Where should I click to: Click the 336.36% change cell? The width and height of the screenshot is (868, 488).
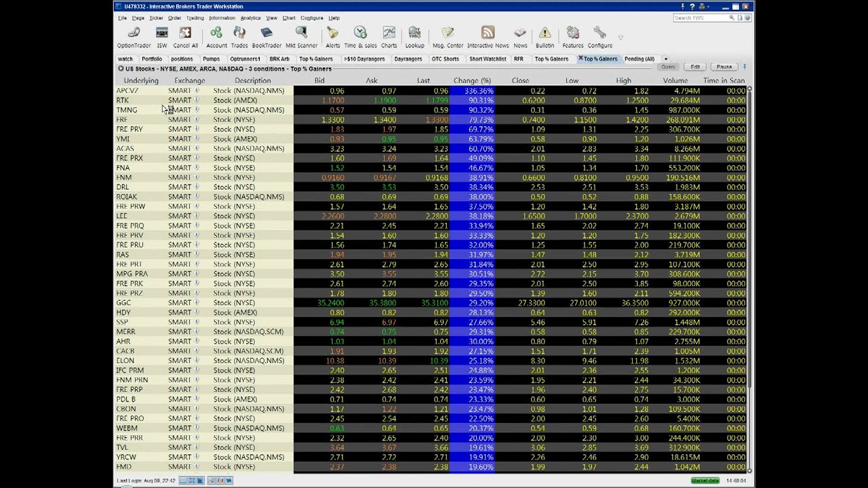(473, 91)
